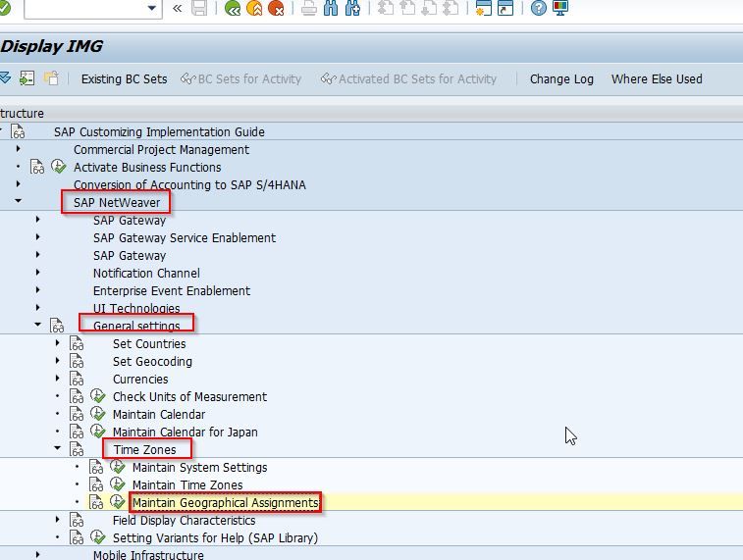Open the documentation icon for Field Display Characteristics
Screen dimensions: 743x560
pos(77,520)
